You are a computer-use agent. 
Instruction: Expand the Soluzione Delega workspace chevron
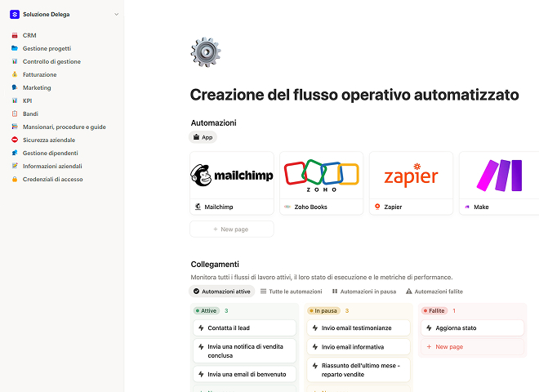coord(117,14)
